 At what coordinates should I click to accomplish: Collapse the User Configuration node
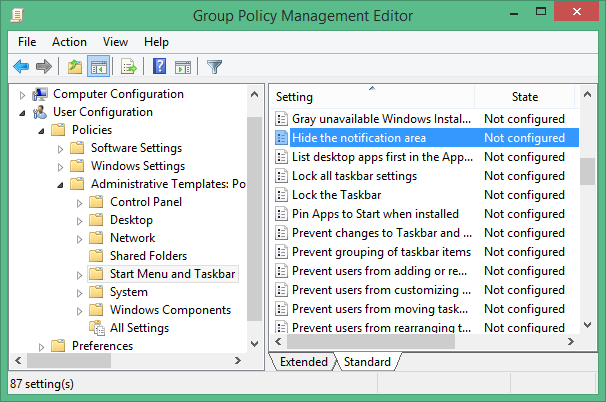point(22,112)
